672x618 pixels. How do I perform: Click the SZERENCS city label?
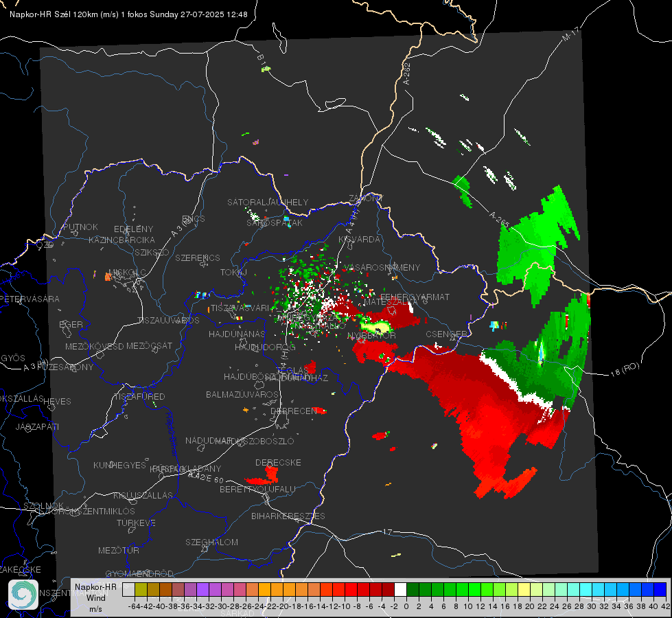coord(198,257)
